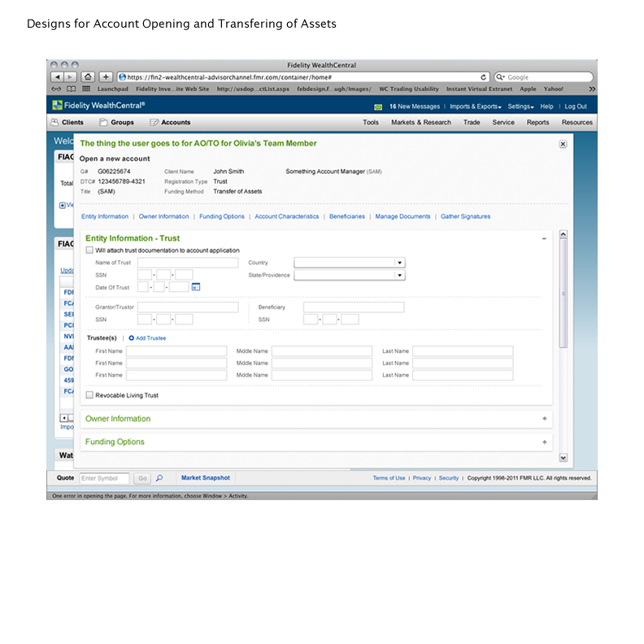Enable the Revocable Living Trust checkbox

click(89, 395)
